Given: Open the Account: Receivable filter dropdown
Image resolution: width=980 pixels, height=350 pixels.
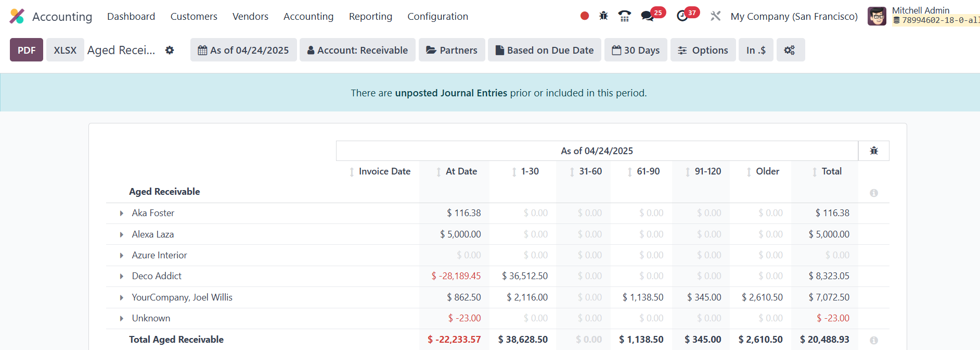Looking at the screenshot, I should (357, 51).
